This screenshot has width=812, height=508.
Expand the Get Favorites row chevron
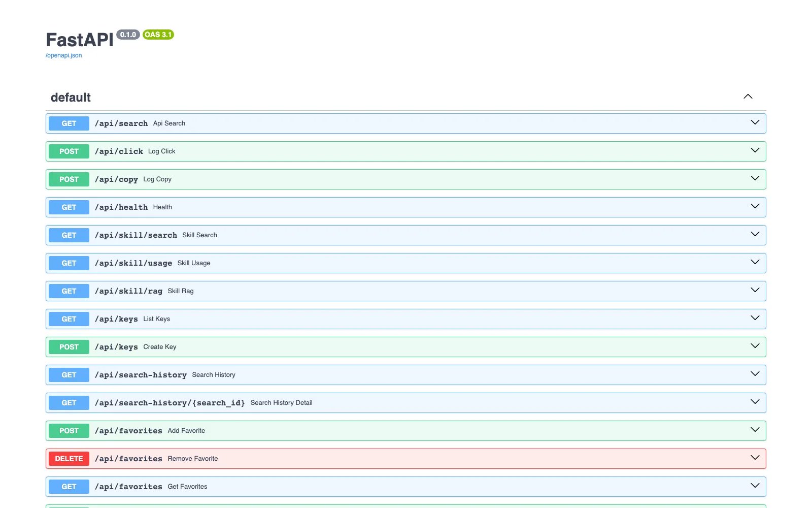point(755,486)
